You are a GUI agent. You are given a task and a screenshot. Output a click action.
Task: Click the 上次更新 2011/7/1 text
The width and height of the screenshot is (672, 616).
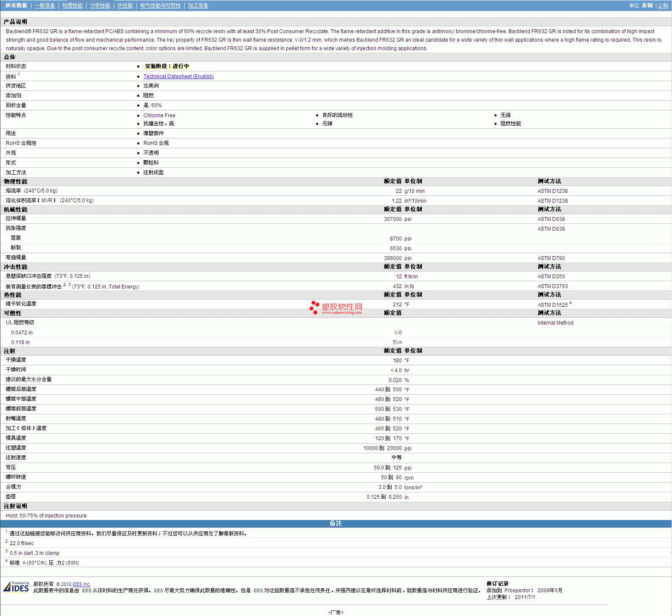[x=511, y=597]
